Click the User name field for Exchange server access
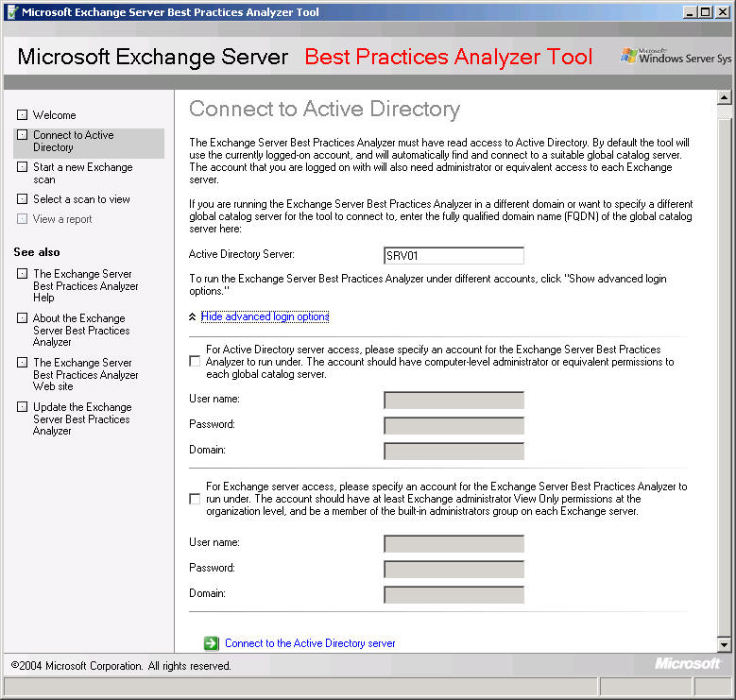736x700 pixels. (x=454, y=544)
